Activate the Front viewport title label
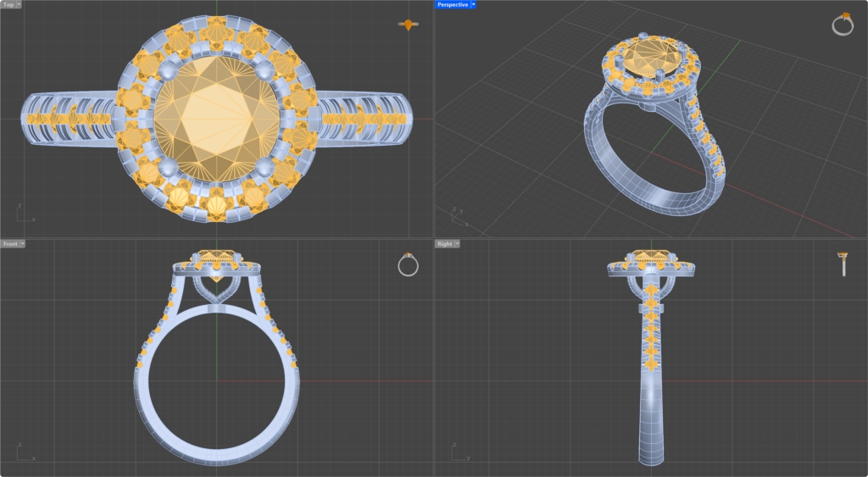 pyautogui.click(x=9, y=244)
